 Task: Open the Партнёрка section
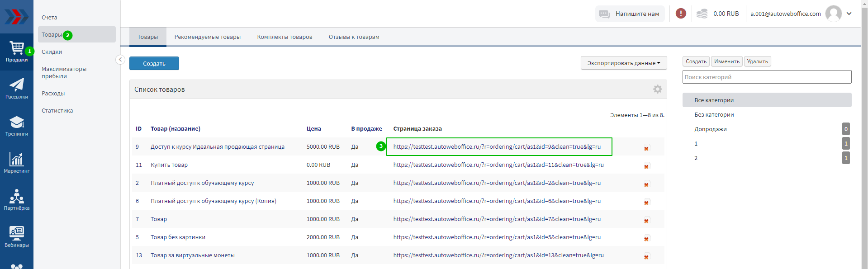[x=17, y=200]
